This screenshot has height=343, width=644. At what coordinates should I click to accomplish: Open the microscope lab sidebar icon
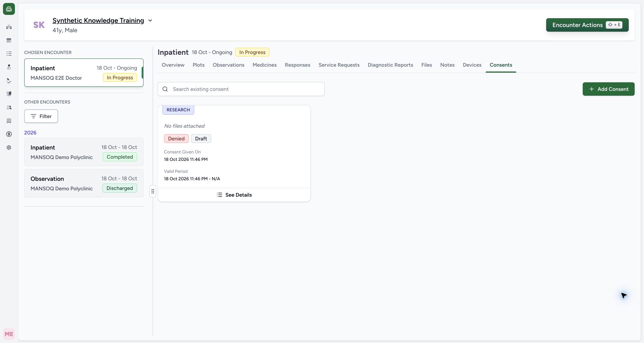[x=9, y=80]
